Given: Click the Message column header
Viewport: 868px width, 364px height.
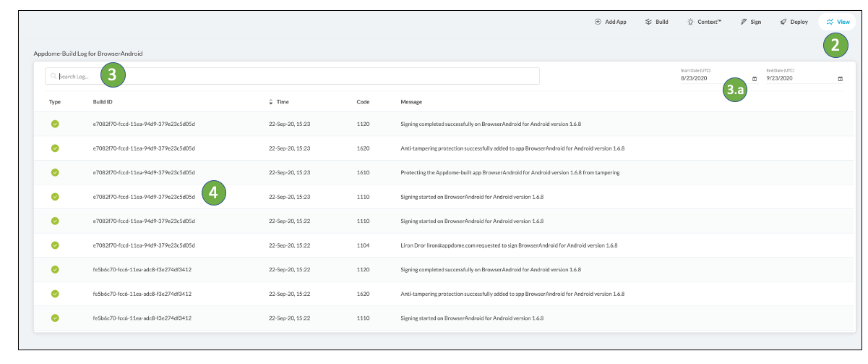Looking at the screenshot, I should click(411, 102).
